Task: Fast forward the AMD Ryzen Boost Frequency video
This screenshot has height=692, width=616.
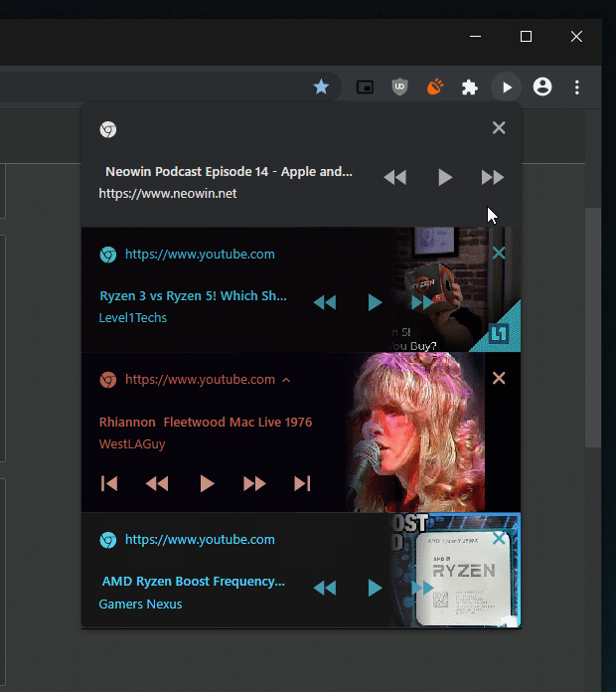Action: click(x=422, y=589)
